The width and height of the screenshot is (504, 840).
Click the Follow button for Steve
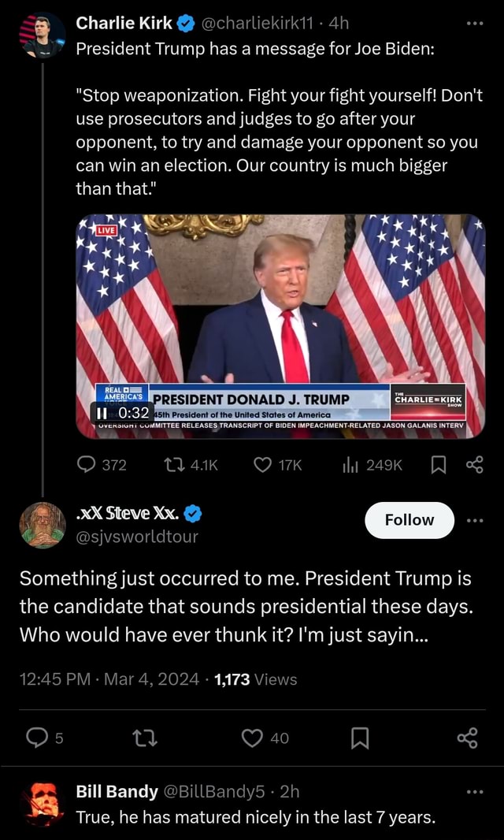409,520
